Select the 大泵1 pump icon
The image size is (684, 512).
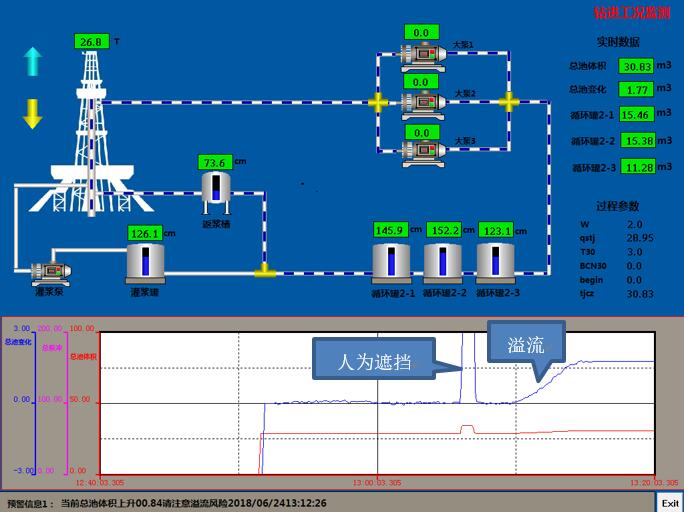point(421,55)
